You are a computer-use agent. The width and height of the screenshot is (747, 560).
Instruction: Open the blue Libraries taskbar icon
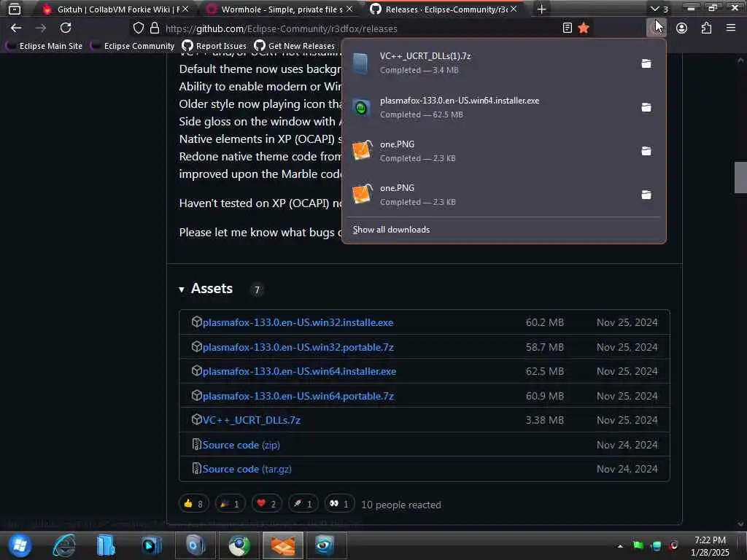pos(106,545)
